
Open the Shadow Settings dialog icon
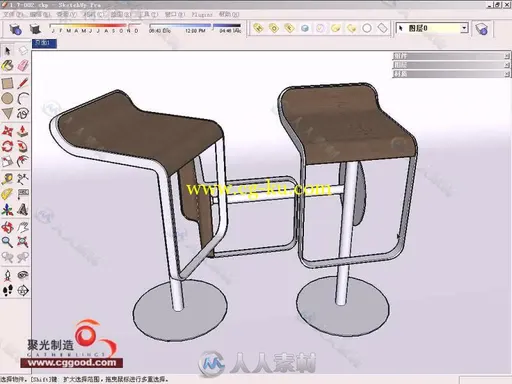coord(15,29)
